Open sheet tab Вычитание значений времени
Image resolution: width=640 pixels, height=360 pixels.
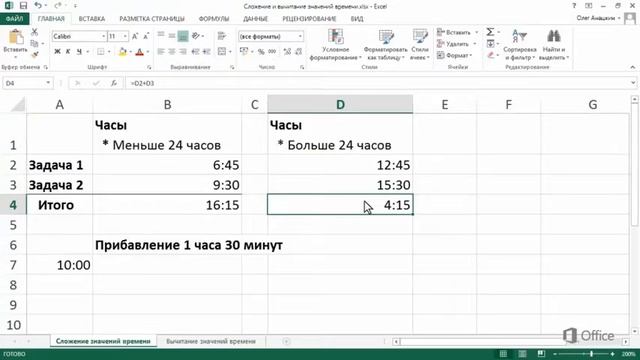211,341
